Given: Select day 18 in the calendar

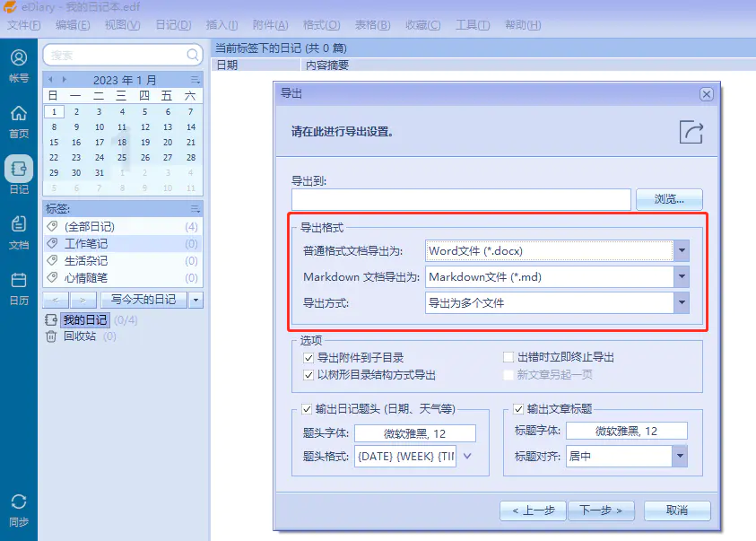Looking at the screenshot, I should (122, 143).
